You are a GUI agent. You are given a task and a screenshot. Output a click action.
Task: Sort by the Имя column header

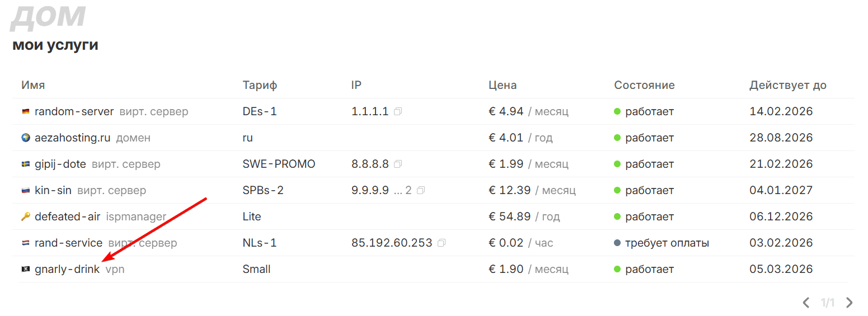coord(33,86)
